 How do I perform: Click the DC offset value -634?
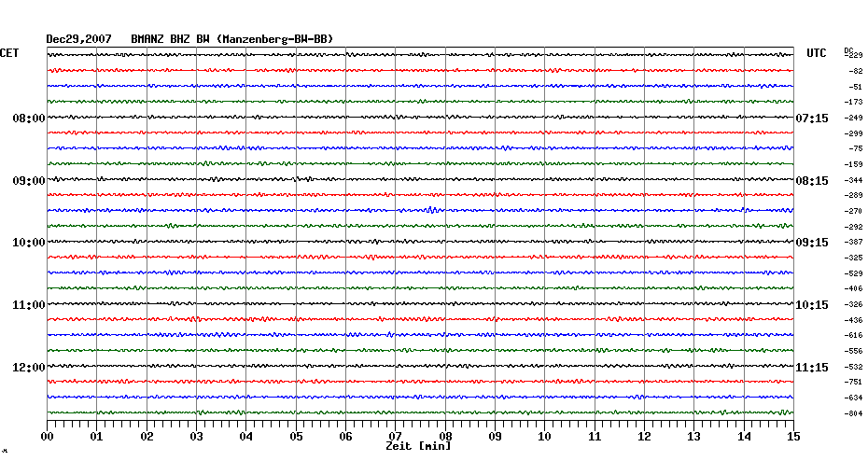[x=854, y=398]
